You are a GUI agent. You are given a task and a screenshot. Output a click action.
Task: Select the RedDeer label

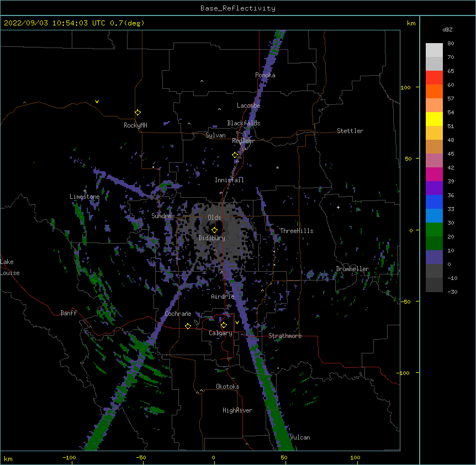(x=243, y=141)
